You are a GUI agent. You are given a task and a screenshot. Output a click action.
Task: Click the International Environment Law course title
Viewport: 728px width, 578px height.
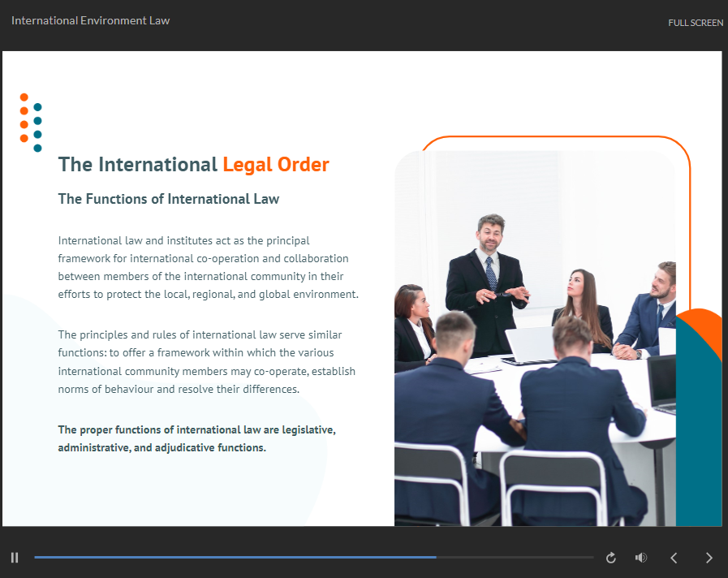click(91, 21)
